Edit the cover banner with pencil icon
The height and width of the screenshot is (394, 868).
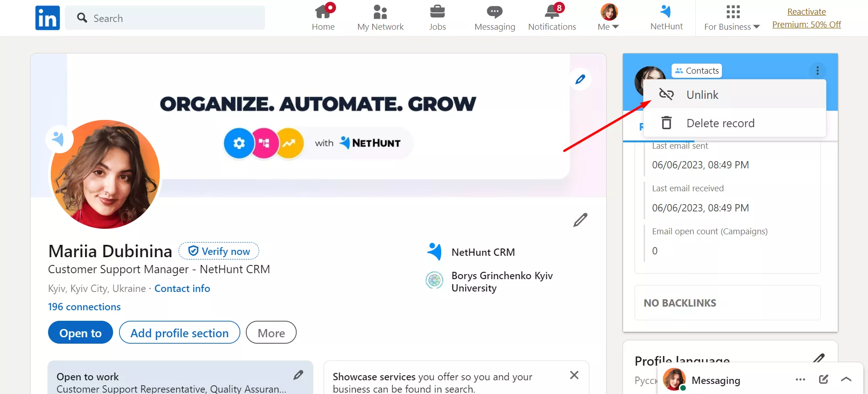click(x=580, y=79)
